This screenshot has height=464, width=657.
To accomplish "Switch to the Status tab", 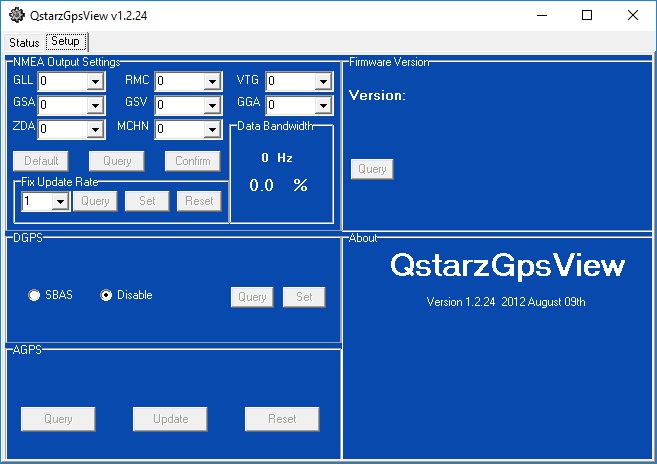I will [24, 42].
